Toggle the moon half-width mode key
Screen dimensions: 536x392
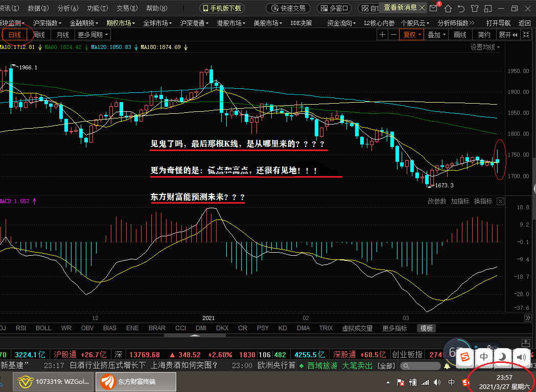pos(502,357)
